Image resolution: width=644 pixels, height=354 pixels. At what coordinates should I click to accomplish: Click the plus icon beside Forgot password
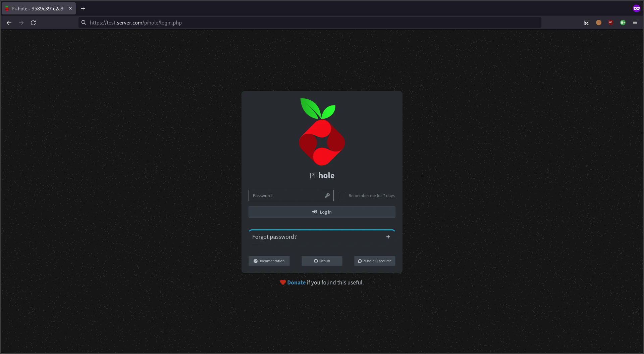pos(388,237)
